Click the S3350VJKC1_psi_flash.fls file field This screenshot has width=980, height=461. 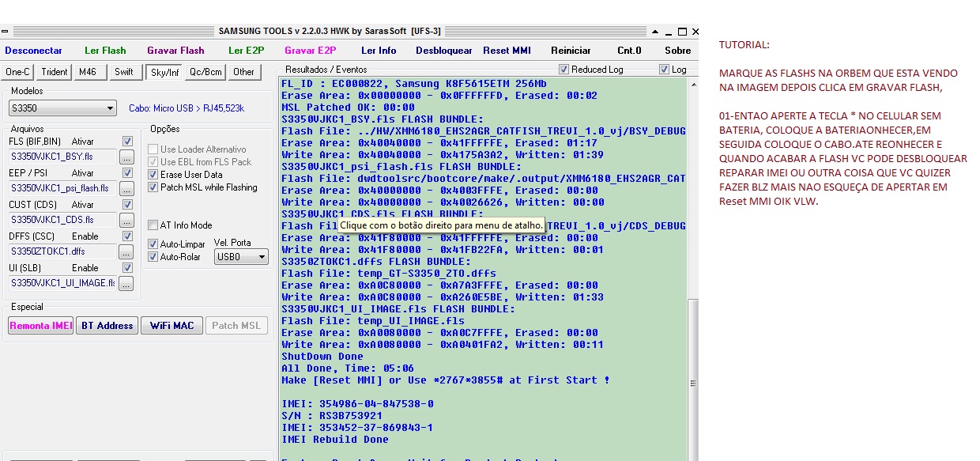tap(62, 188)
